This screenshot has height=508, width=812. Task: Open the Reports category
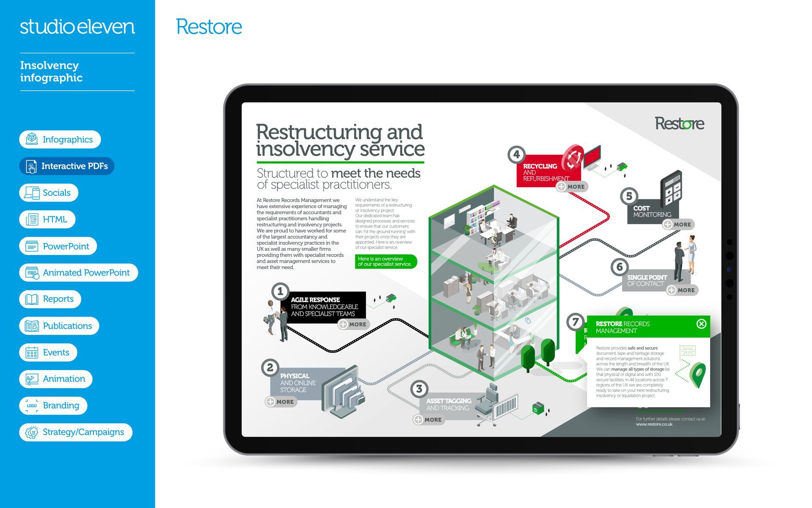(50, 299)
